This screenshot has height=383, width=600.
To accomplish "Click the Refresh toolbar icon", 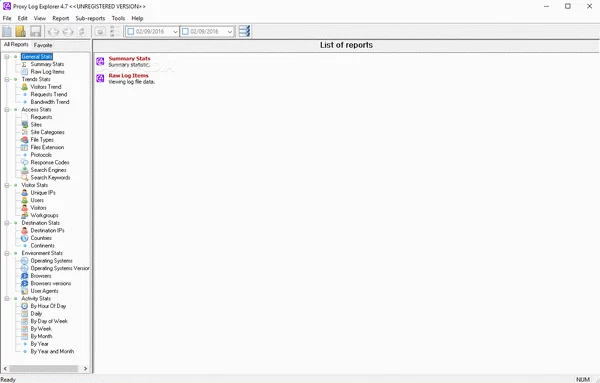I will click(x=82, y=32).
